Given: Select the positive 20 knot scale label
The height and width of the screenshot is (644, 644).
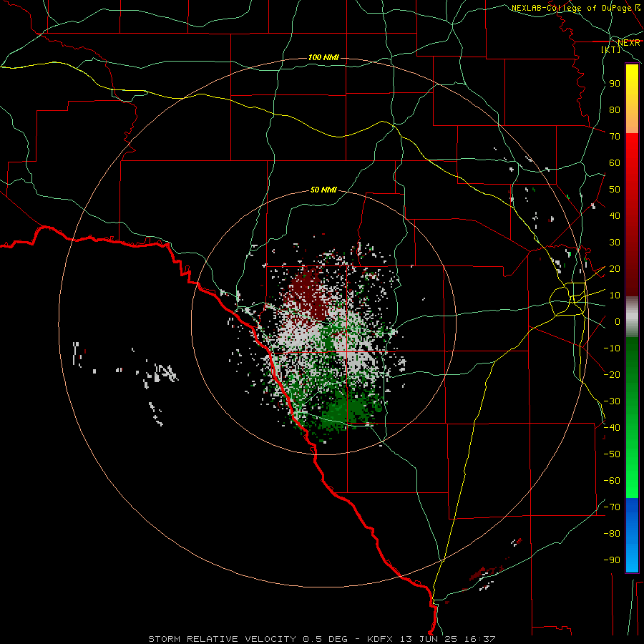Looking at the screenshot, I should [615, 268].
